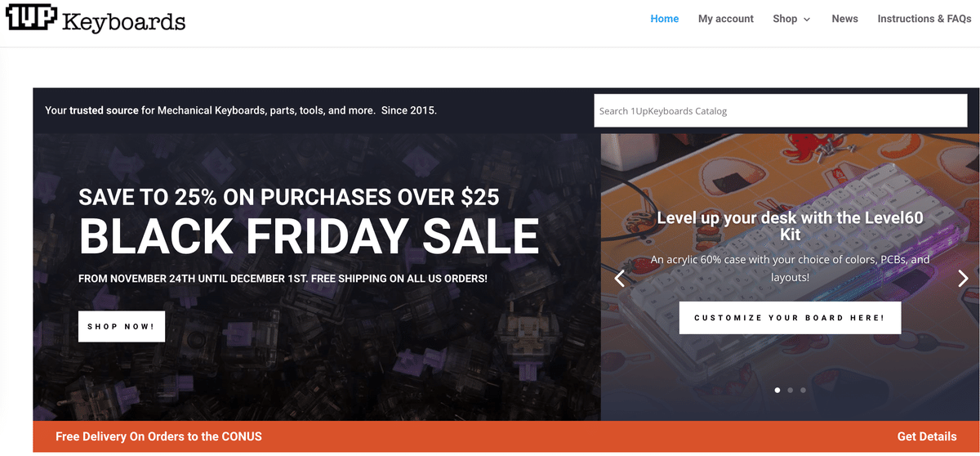Click Get Details in orange banner
Image resolution: width=980 pixels, height=456 pixels.
927,436
